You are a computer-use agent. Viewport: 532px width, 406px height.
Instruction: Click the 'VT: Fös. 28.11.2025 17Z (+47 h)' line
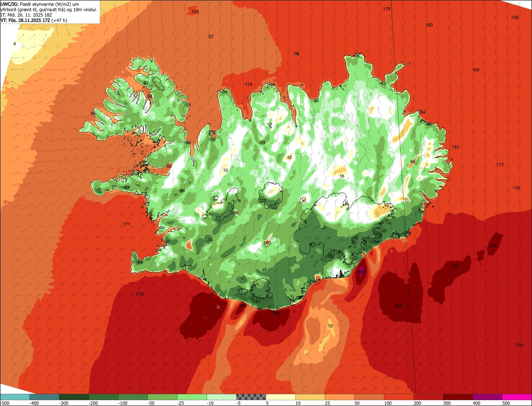coord(34,20)
